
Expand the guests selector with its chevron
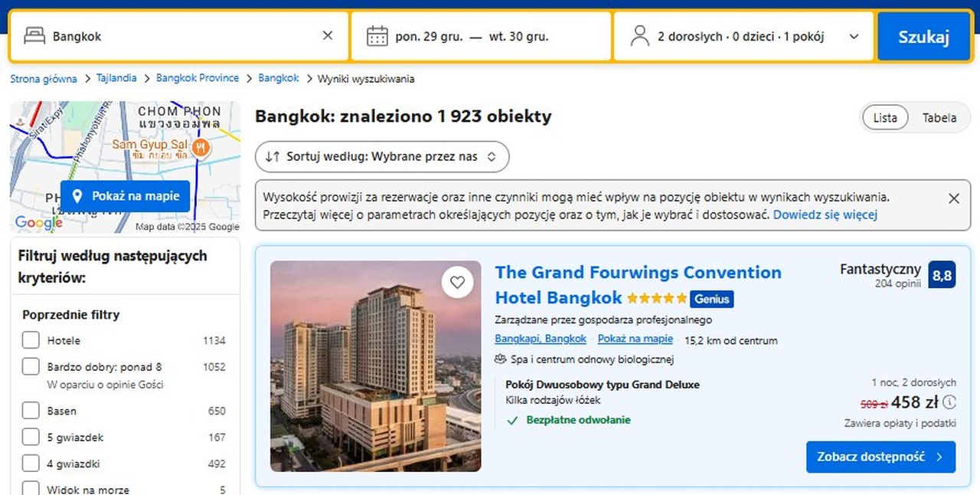[x=854, y=35]
